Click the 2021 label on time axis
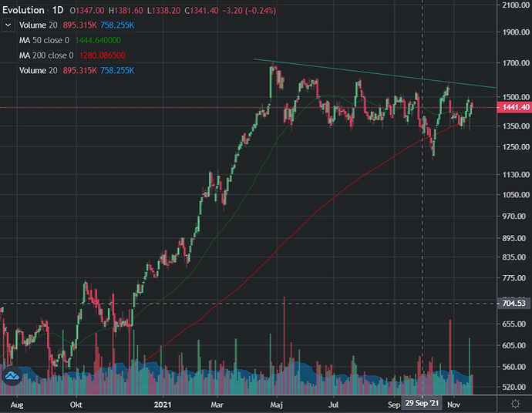The image size is (532, 413). [x=163, y=405]
